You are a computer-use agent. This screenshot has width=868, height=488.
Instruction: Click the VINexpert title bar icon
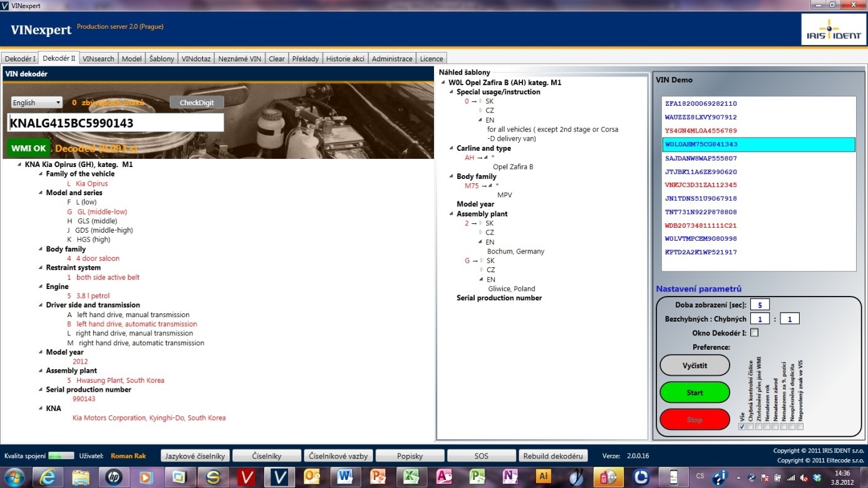click(x=6, y=5)
